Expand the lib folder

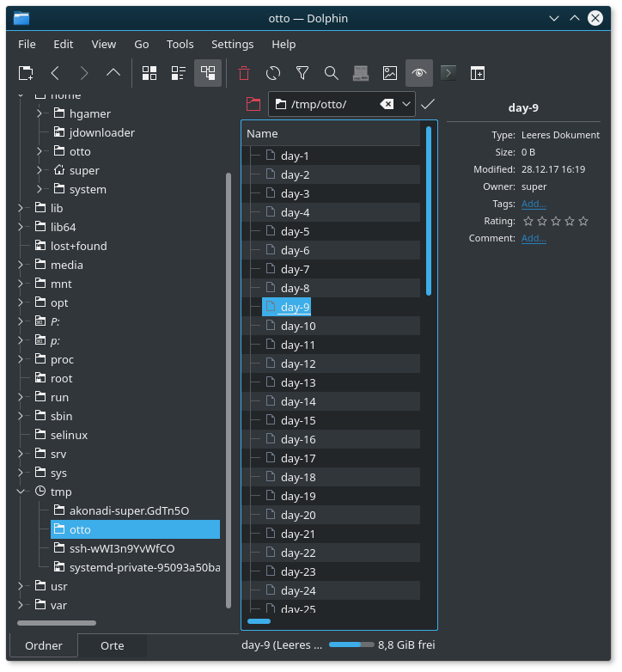(21, 208)
